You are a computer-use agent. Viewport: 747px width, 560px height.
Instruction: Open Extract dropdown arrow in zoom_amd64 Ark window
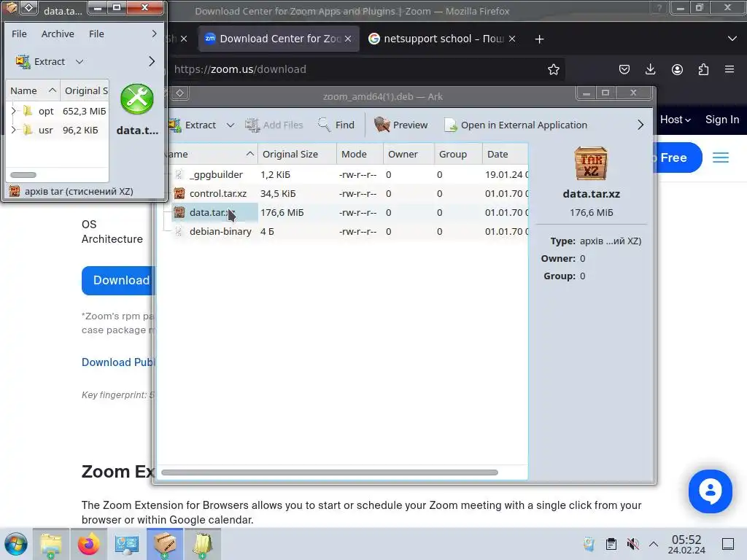(230, 125)
